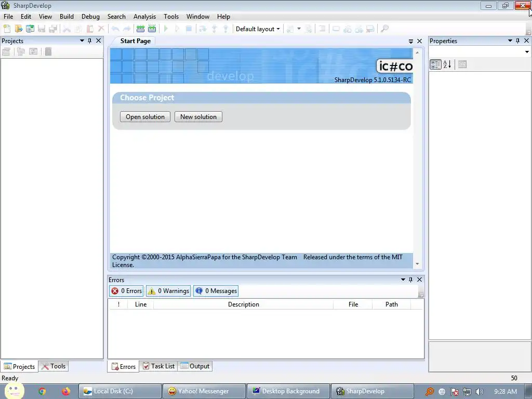Click the Undo arrow icon
532x399 pixels.
point(115,29)
